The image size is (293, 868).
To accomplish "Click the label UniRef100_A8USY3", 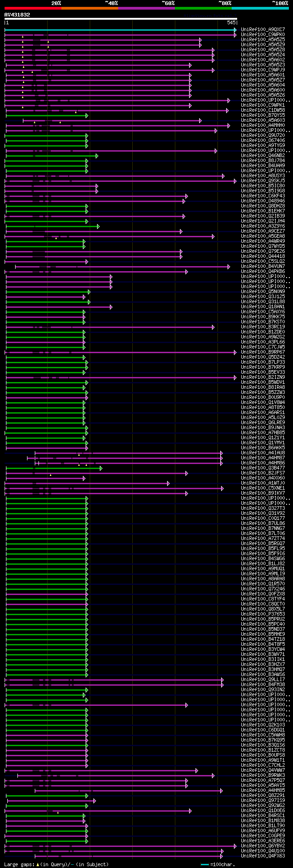I will coord(263,176).
